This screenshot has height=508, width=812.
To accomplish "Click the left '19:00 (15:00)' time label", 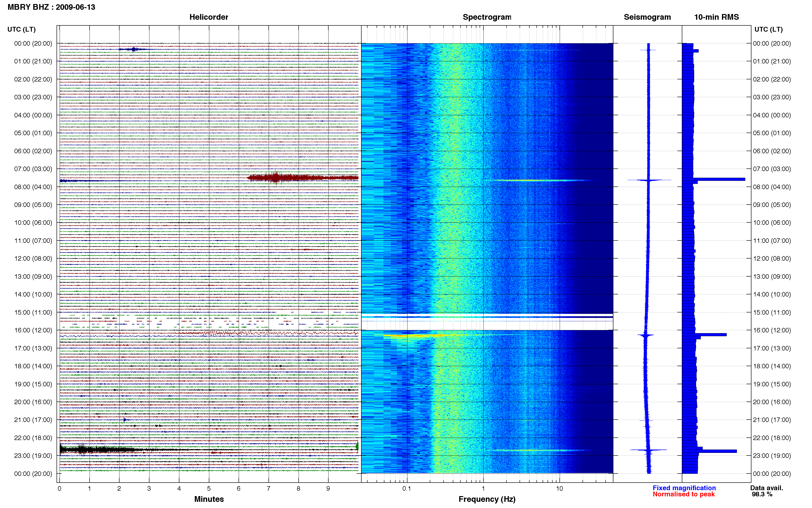I will pos(33,384).
